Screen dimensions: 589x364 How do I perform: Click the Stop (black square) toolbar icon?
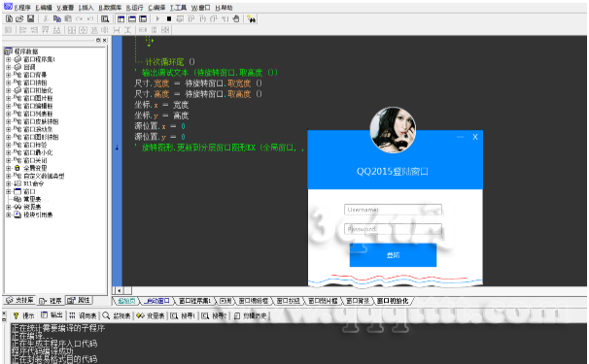[169, 18]
